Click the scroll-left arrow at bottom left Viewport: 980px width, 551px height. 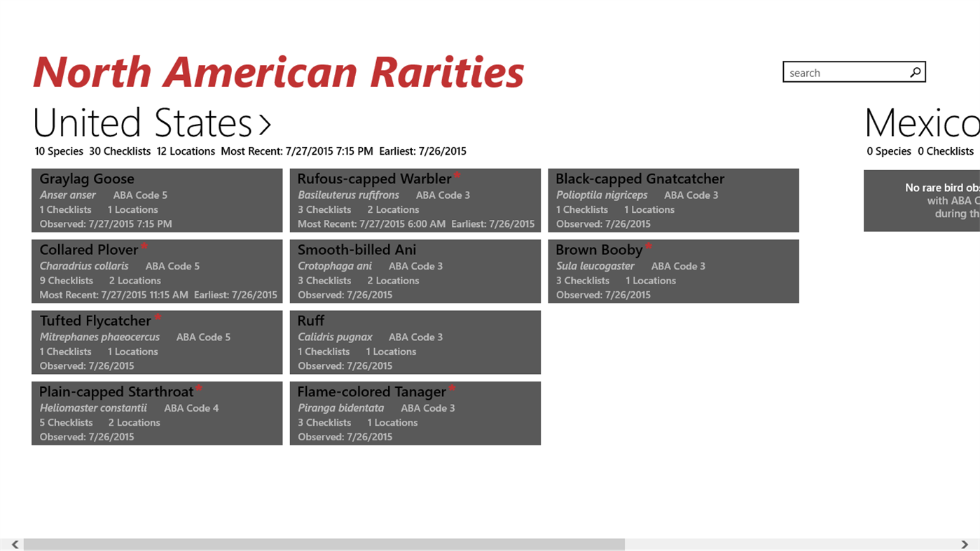point(14,543)
